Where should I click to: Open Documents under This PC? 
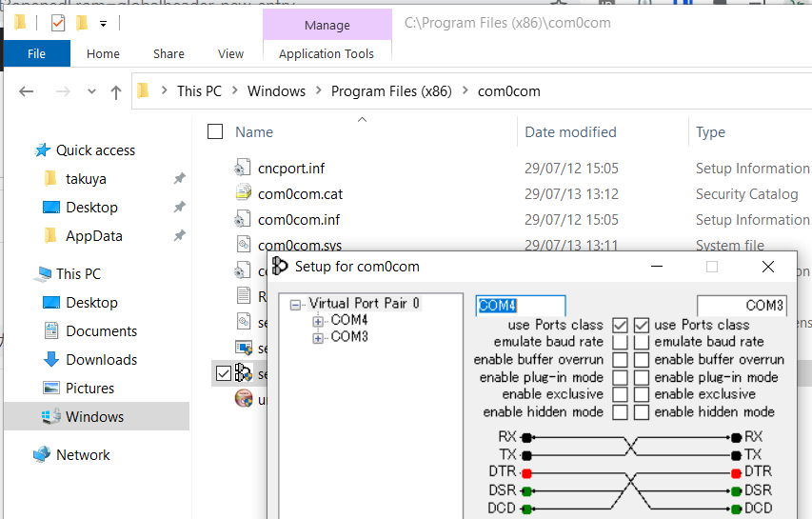[x=101, y=331]
